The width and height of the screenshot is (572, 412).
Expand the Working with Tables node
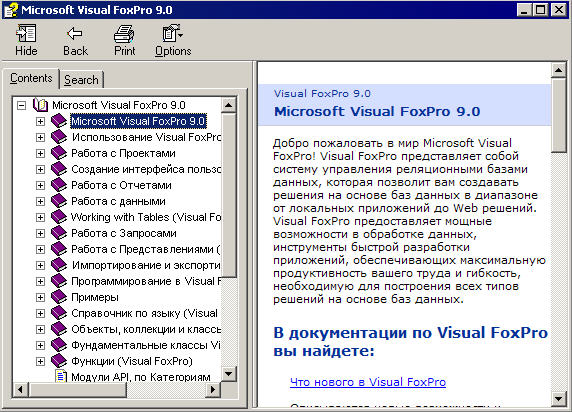tap(40, 217)
